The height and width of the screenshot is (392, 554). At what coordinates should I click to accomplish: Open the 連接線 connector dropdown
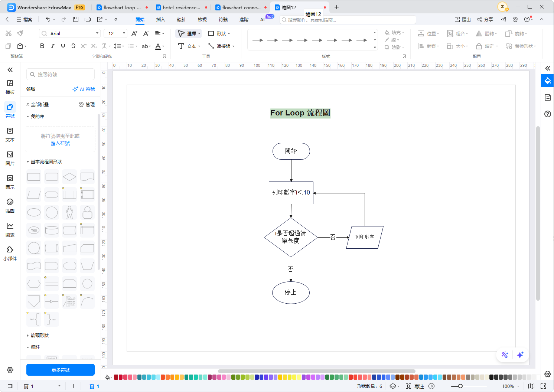[x=221, y=46]
